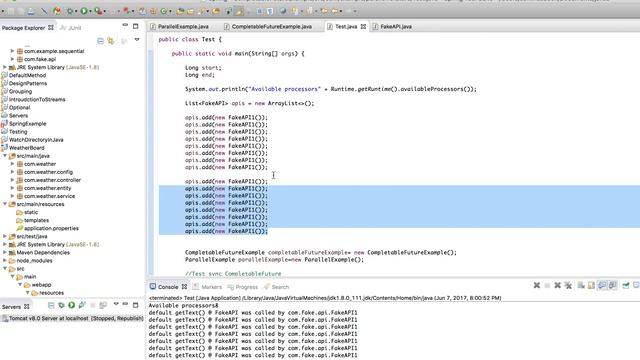Close the Console view tab
The width and height of the screenshot is (640, 360).
click(x=184, y=287)
